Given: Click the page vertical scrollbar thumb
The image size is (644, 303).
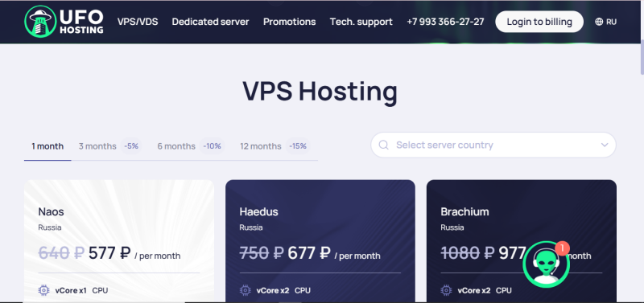Looking at the screenshot, I should (x=642, y=57).
